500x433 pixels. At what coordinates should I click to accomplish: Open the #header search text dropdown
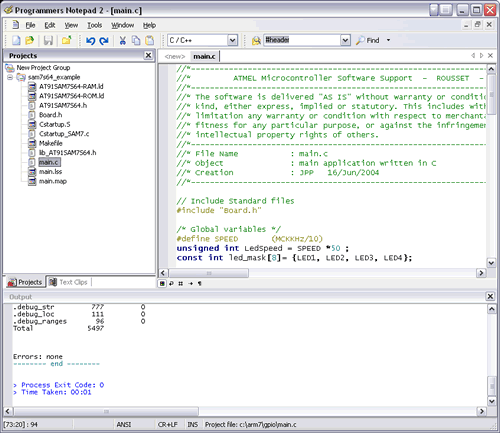click(x=345, y=40)
